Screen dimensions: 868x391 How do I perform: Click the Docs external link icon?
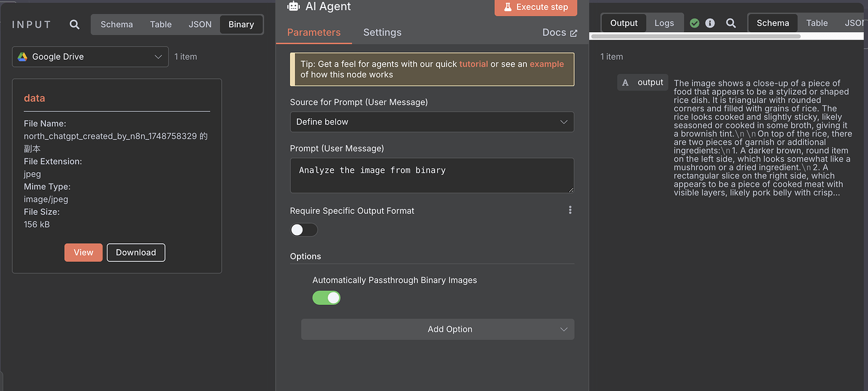pyautogui.click(x=574, y=32)
